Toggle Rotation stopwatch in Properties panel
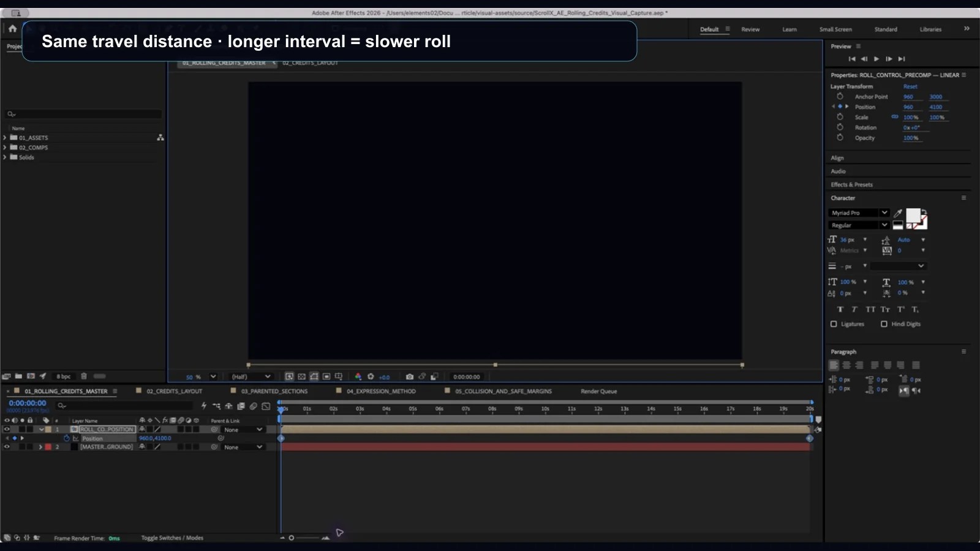 [840, 127]
